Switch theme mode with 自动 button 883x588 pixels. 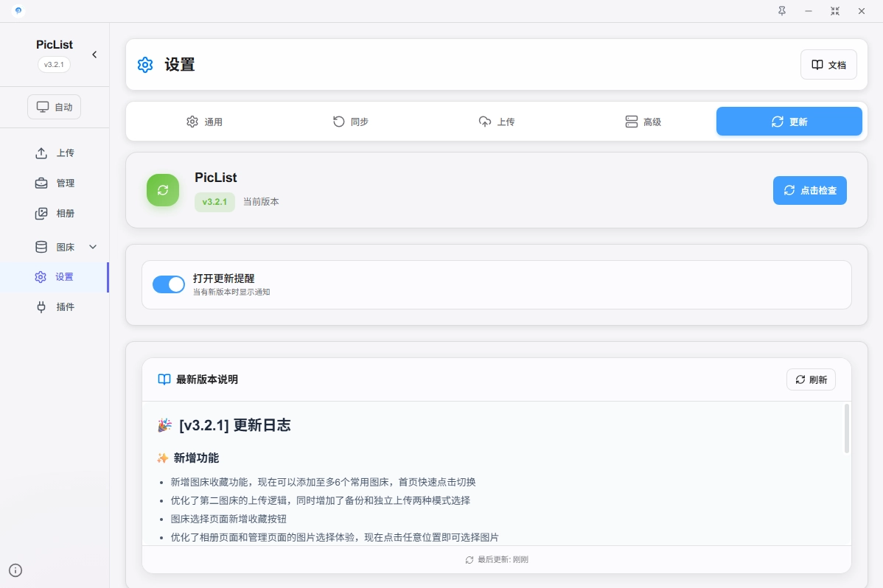pyautogui.click(x=55, y=107)
